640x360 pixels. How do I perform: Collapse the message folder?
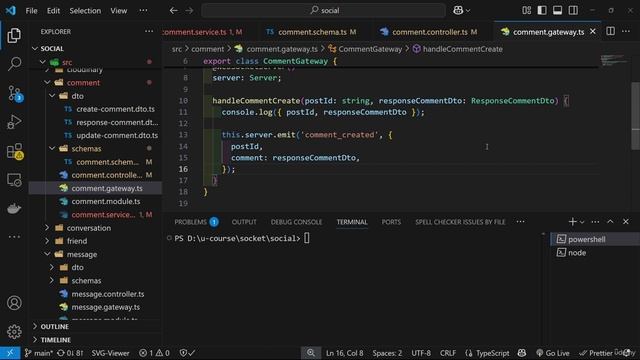pyautogui.click(x=47, y=254)
